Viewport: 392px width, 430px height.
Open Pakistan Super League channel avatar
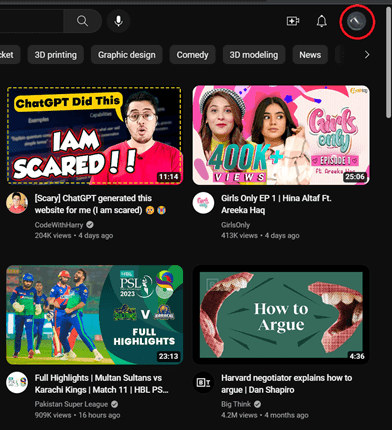click(17, 382)
